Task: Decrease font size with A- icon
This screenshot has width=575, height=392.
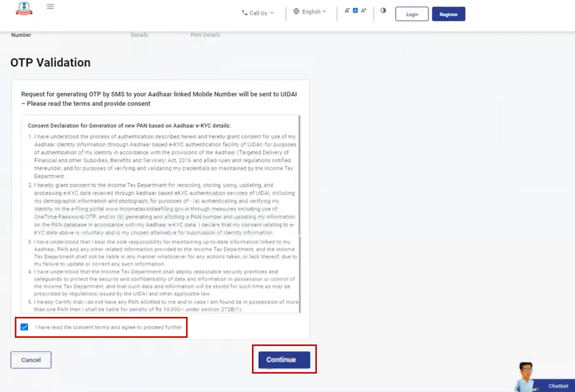Action: 347,11
